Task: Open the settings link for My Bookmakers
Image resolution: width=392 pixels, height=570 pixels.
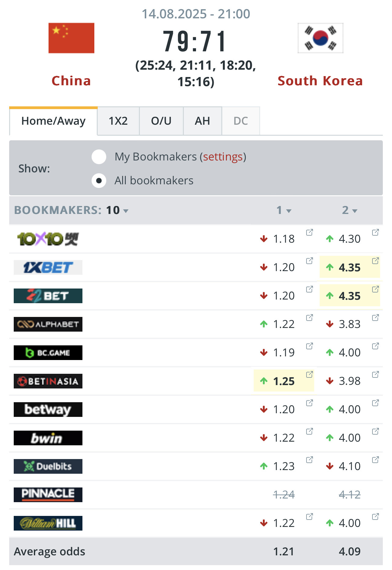Action: 223,157
